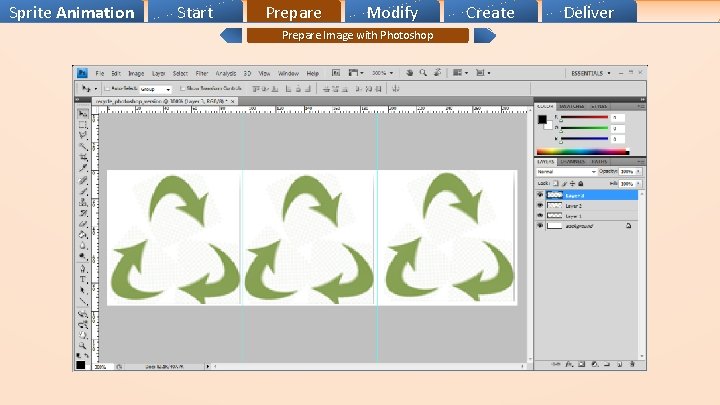Select the Eraser tool
Screen dimensions: 720x405
(83, 225)
